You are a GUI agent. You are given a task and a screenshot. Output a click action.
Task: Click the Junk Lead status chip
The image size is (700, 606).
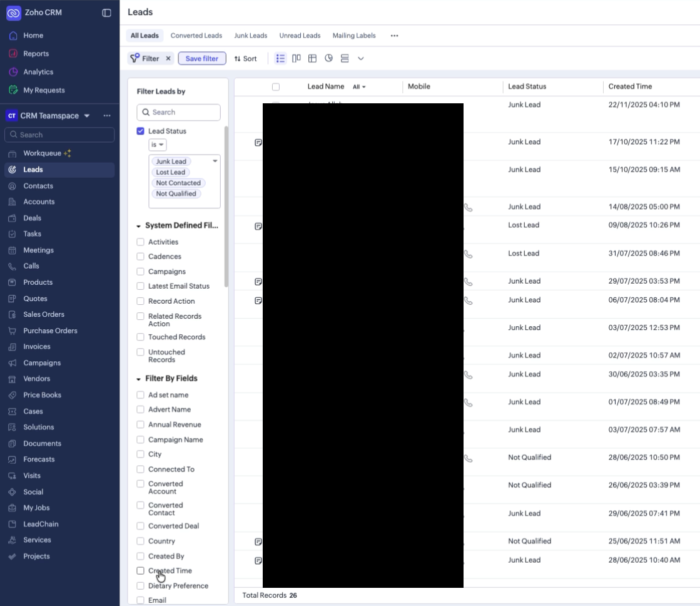171,162
